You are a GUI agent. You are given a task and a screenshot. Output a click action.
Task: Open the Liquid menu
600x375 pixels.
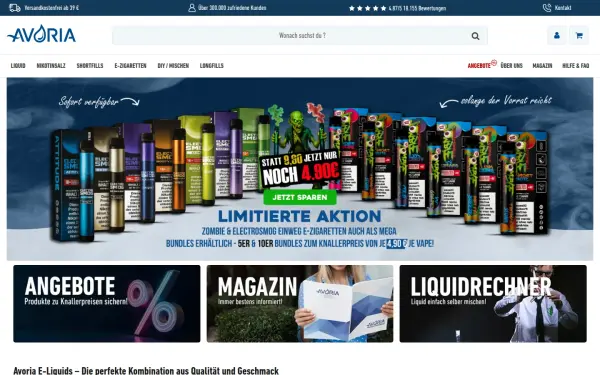pos(18,66)
